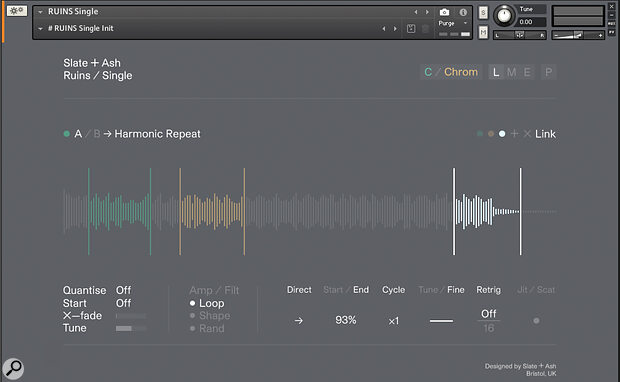Click the Fine label
The height and width of the screenshot is (382, 620).
click(456, 290)
